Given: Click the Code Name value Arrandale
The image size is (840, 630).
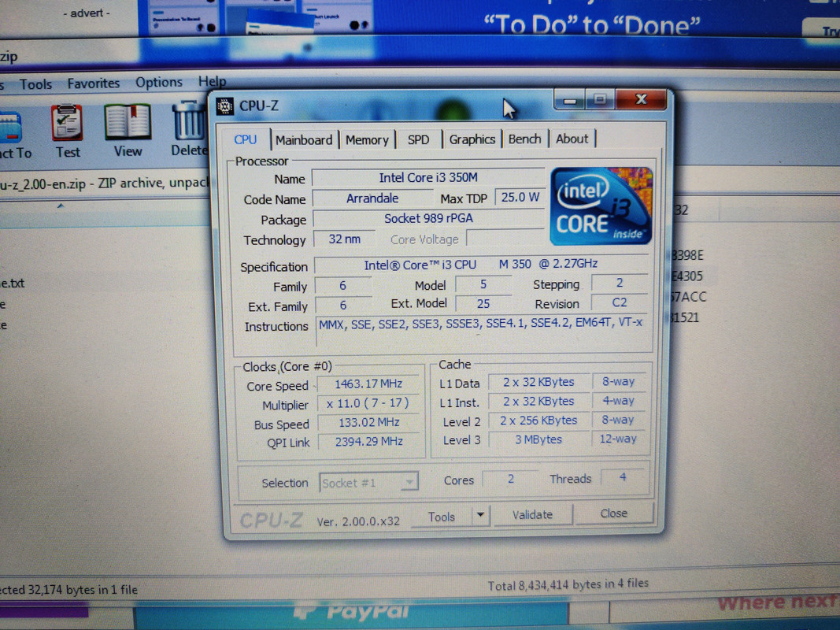Looking at the screenshot, I should coord(372,198).
